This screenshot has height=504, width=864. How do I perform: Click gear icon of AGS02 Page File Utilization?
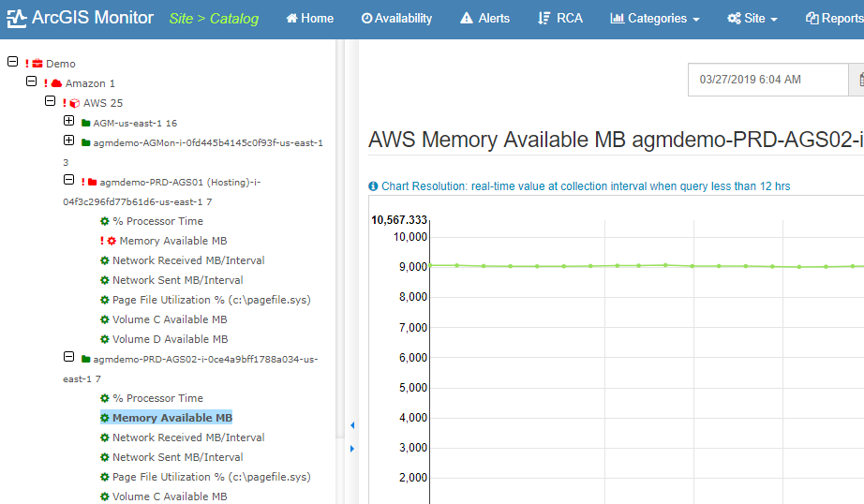105,477
